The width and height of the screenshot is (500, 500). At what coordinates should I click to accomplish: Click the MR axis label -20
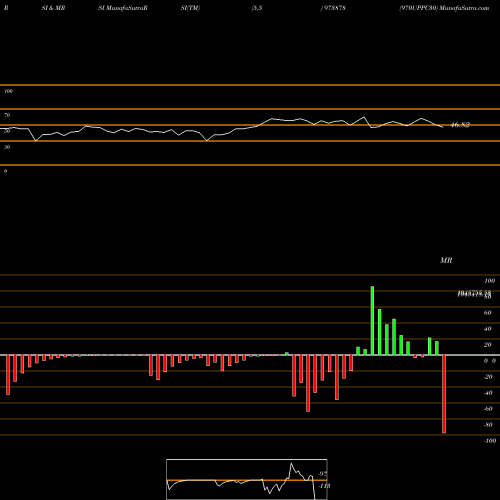tap(488, 377)
